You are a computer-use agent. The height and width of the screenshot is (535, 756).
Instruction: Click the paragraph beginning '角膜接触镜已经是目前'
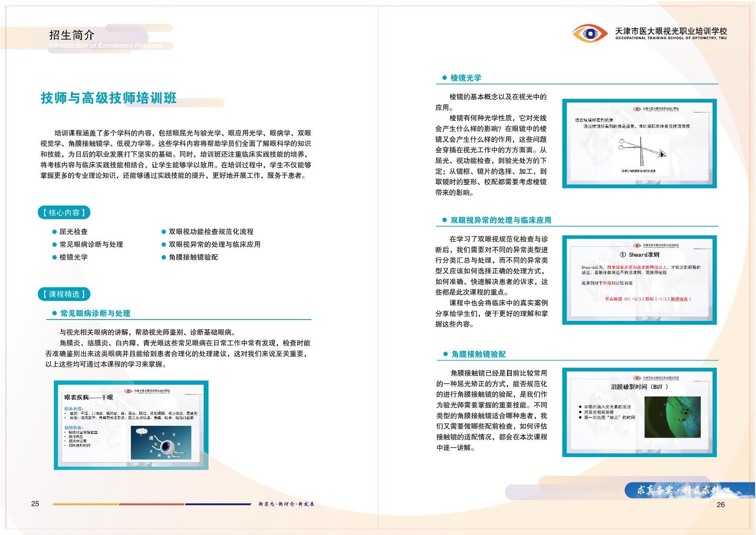[492, 410]
